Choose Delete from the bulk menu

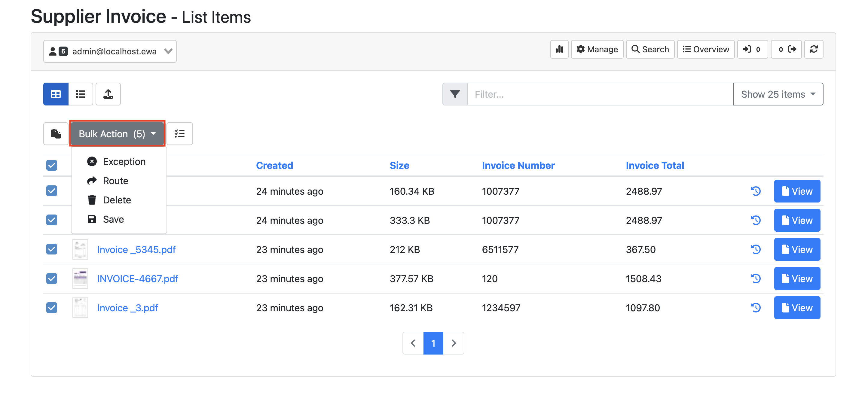point(117,200)
